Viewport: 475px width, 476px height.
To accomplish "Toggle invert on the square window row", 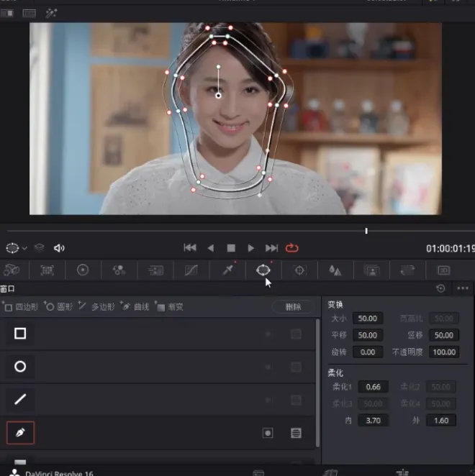I will [268, 334].
